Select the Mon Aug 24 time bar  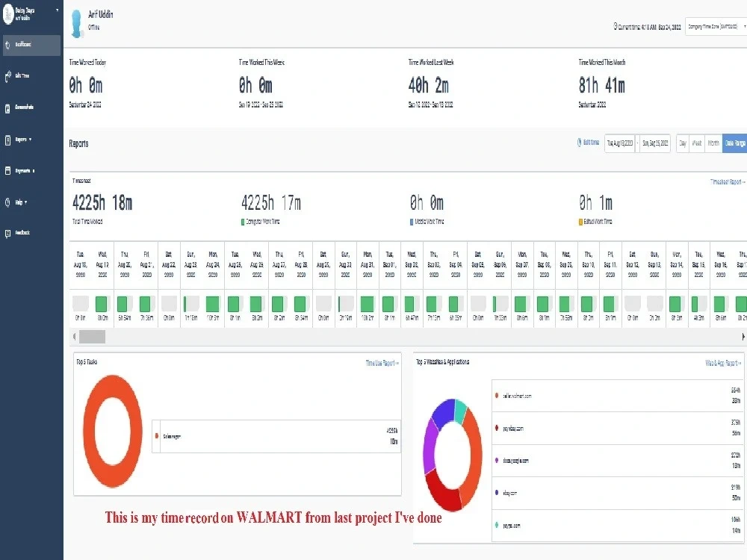[212, 304]
